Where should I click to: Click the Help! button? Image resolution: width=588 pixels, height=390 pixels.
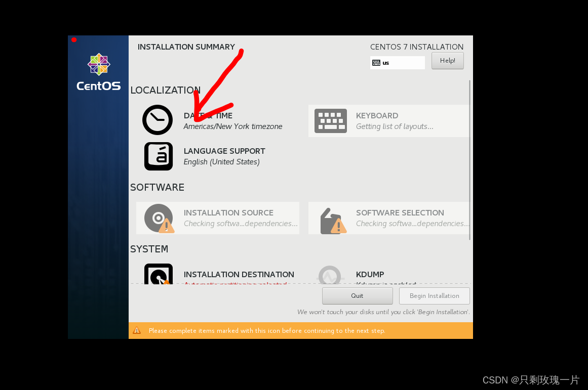click(x=447, y=61)
